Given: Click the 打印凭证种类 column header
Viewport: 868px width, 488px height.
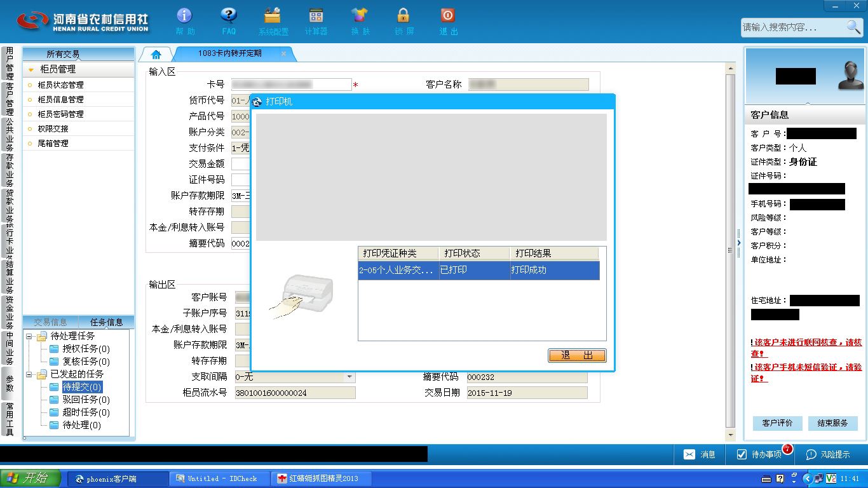Looking at the screenshot, I should [x=398, y=253].
